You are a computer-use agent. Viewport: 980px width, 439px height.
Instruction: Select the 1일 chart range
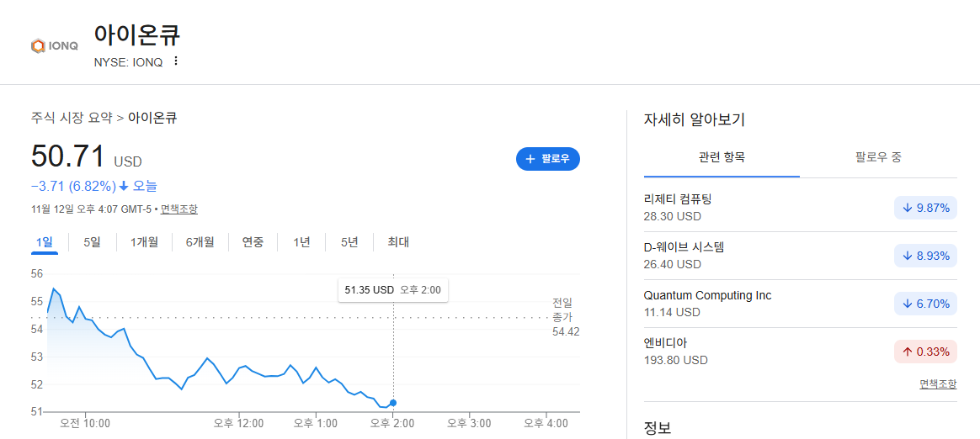tap(45, 242)
